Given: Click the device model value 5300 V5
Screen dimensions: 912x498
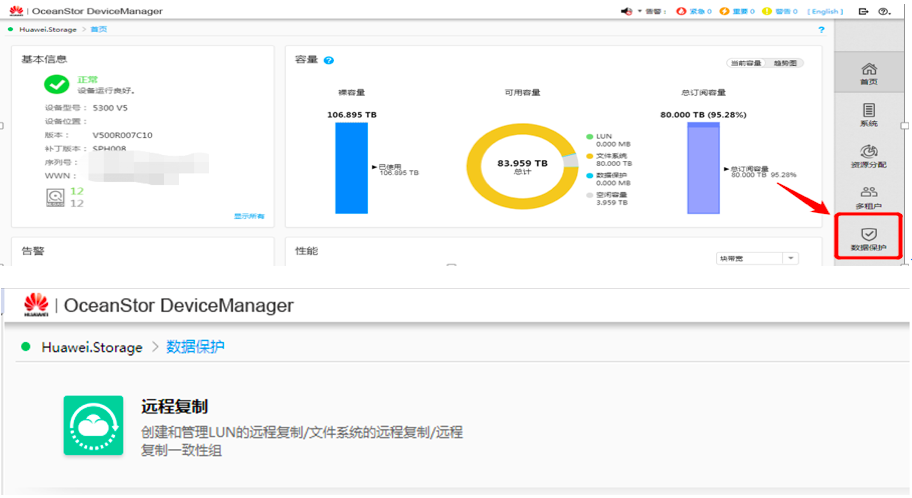Looking at the screenshot, I should pyautogui.click(x=110, y=108).
